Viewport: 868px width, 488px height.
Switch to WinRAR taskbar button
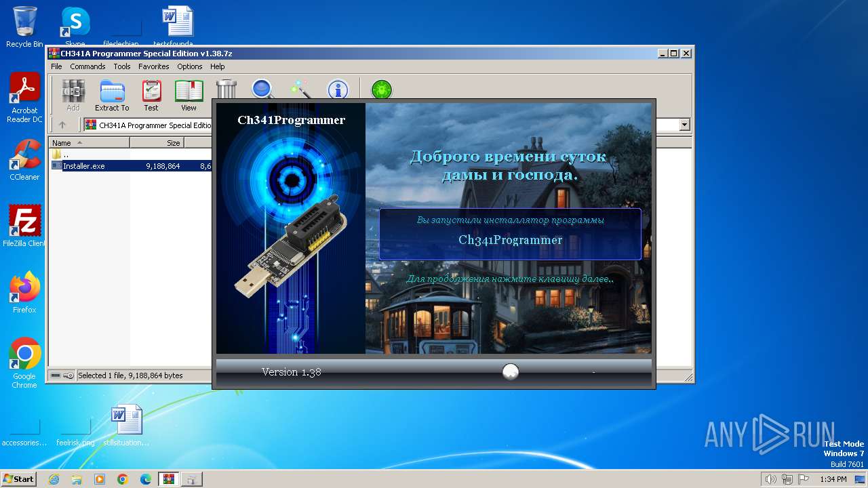(169, 479)
